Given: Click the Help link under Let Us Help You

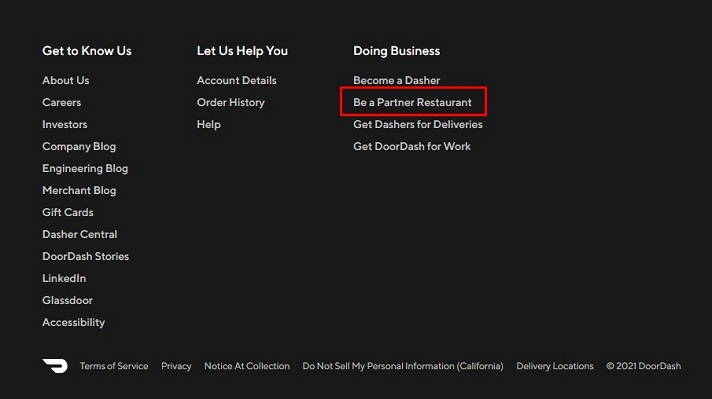Looking at the screenshot, I should coord(208,124).
